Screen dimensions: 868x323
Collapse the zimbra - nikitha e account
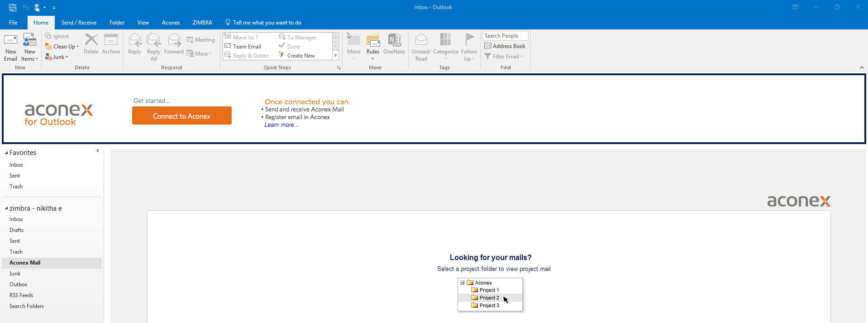point(6,208)
